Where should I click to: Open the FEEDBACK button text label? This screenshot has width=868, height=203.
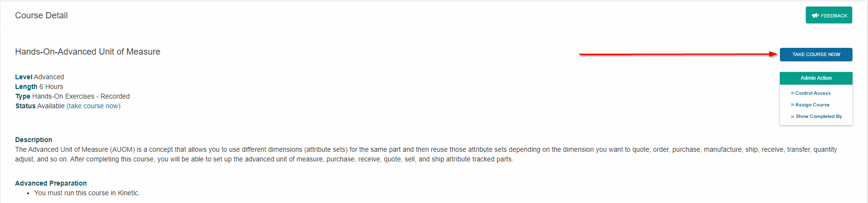[834, 15]
